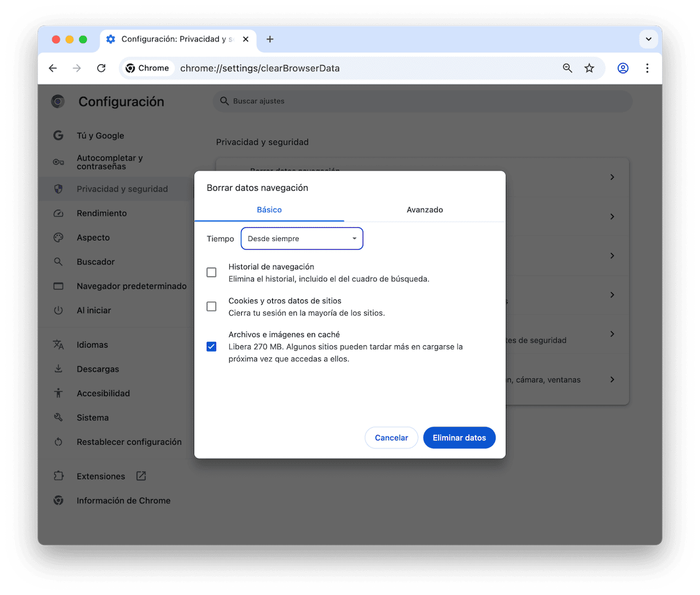Close the Configuración tab
The height and width of the screenshot is (595, 700).
[x=246, y=39]
